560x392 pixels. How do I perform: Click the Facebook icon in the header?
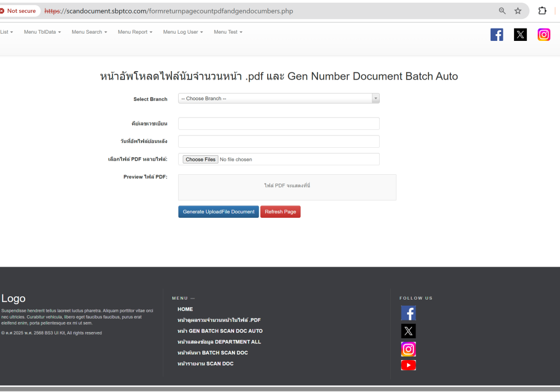tap(497, 35)
